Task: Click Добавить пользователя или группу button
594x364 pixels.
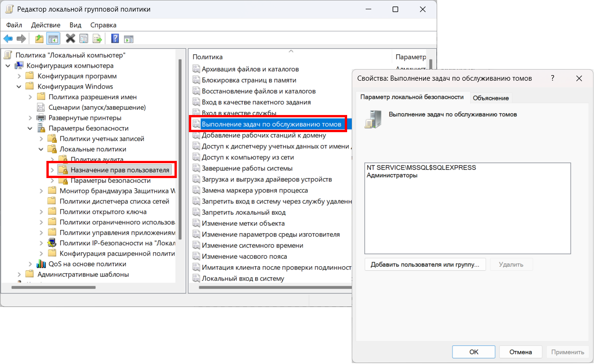Action: coord(425,264)
